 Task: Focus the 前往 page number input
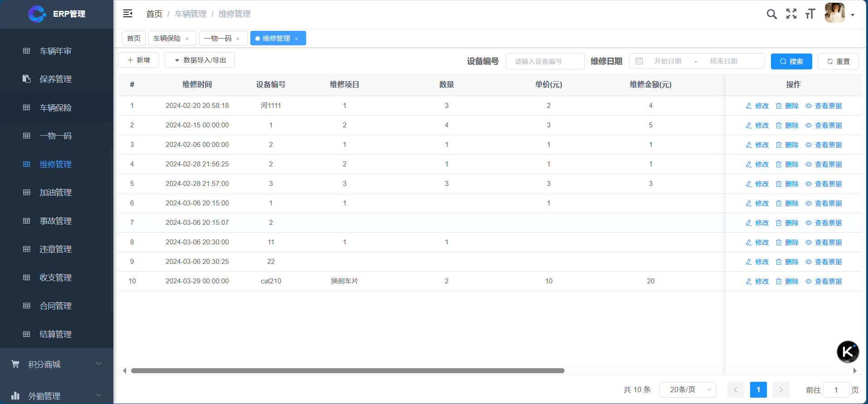[x=836, y=389]
